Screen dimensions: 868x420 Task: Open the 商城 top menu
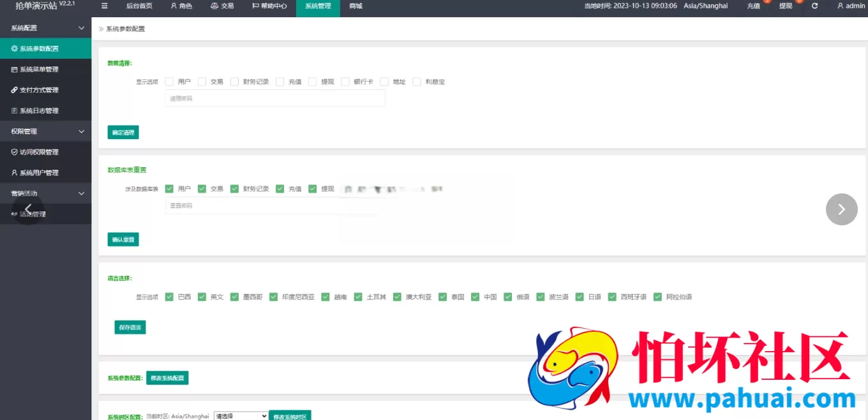(x=355, y=6)
